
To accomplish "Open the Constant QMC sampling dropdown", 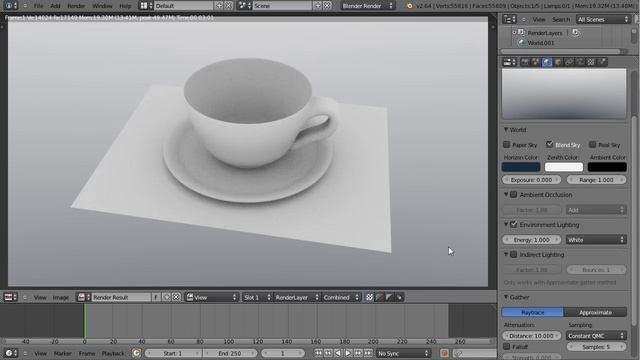I will tap(596, 336).
